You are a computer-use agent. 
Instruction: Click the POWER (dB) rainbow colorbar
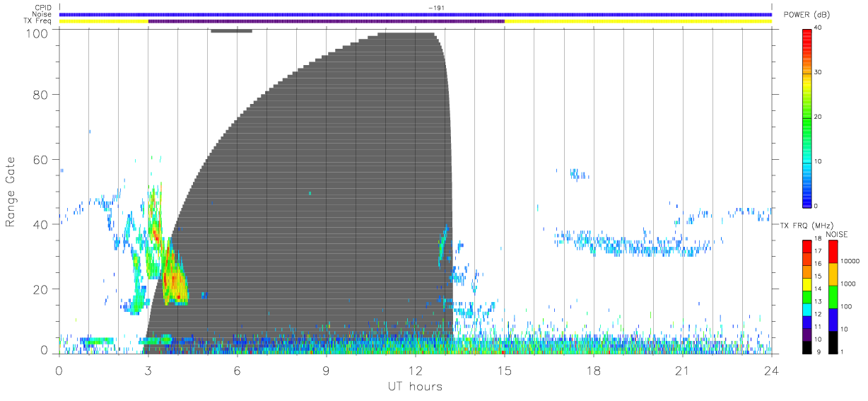pos(807,117)
